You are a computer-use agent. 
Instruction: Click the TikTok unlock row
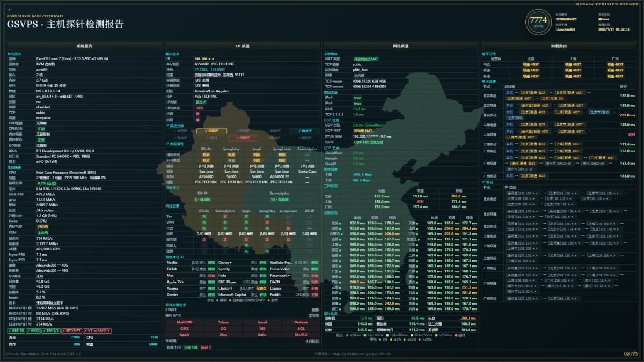pos(190,269)
